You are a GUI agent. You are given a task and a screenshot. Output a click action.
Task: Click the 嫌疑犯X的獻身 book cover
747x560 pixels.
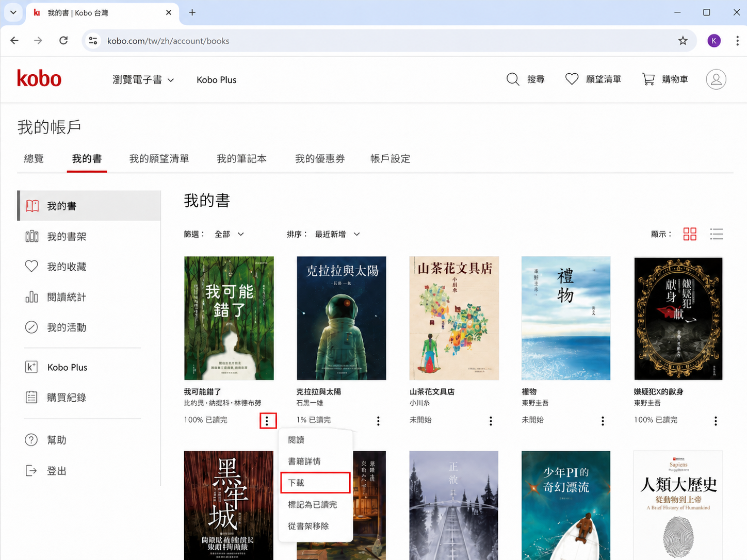678,318
